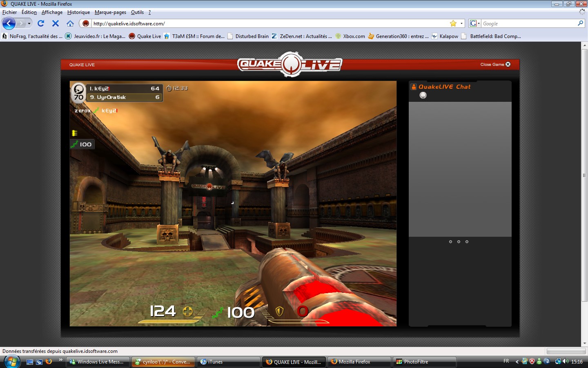Open the Affichage menu

click(52, 12)
